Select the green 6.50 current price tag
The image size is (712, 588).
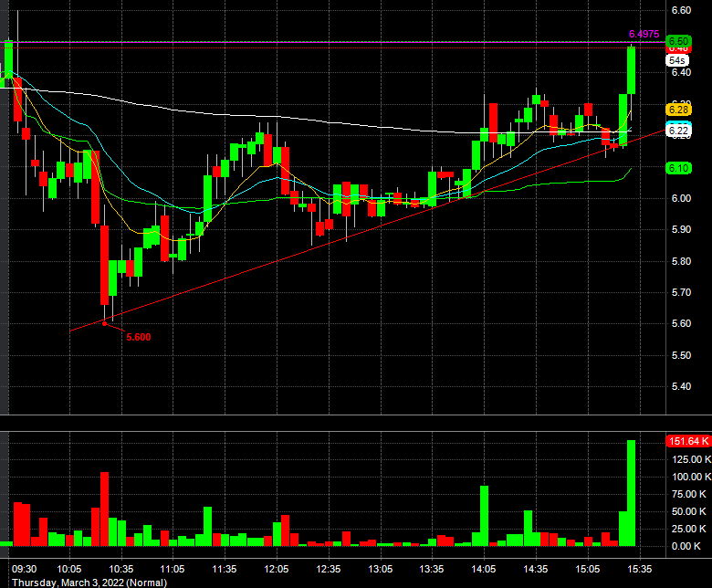coord(678,41)
